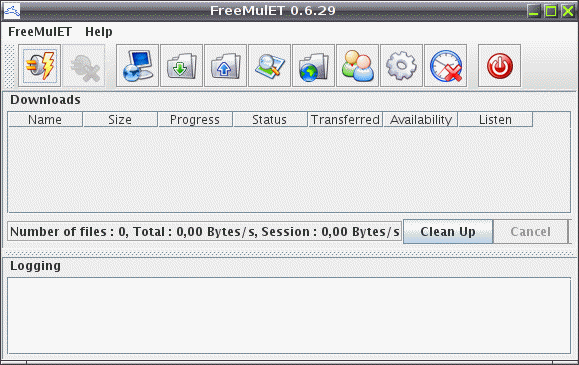Open the Settings gear icon

(x=401, y=66)
